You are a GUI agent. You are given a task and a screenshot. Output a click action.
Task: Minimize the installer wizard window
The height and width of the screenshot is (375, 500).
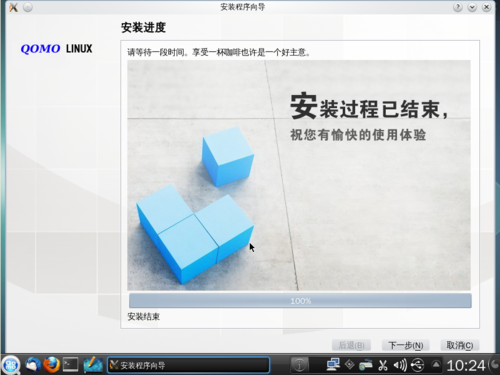(x=472, y=7)
